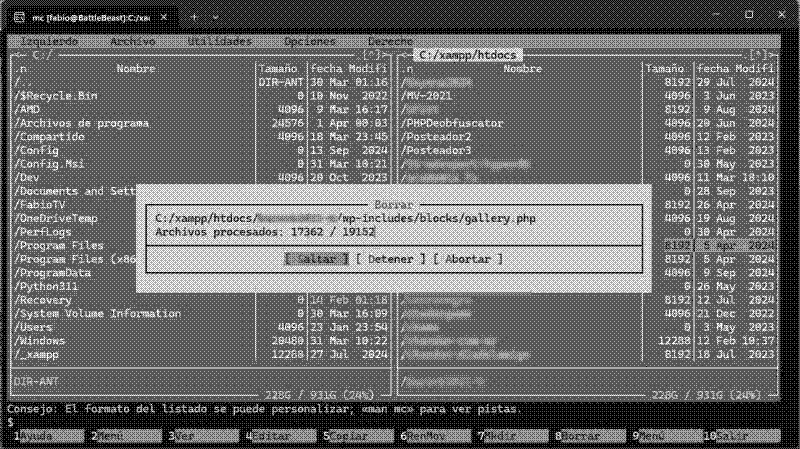Select /FabioTV directory

pyautogui.click(x=40, y=205)
